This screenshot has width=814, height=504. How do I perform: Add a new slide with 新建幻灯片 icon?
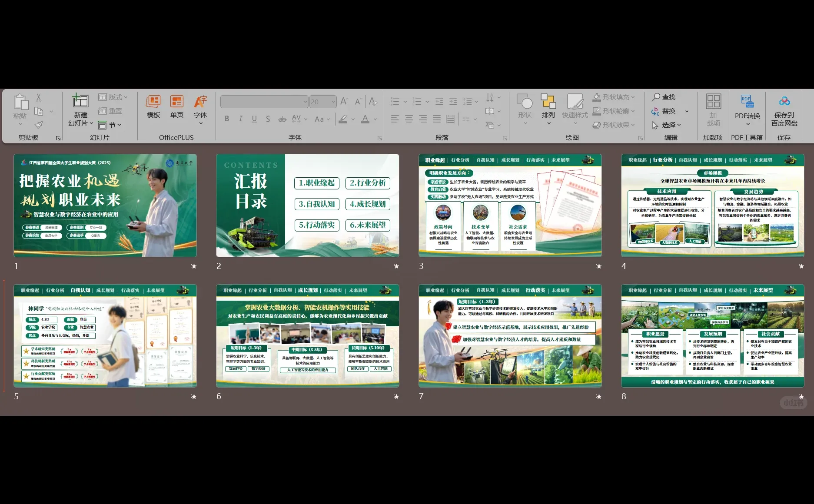80,101
